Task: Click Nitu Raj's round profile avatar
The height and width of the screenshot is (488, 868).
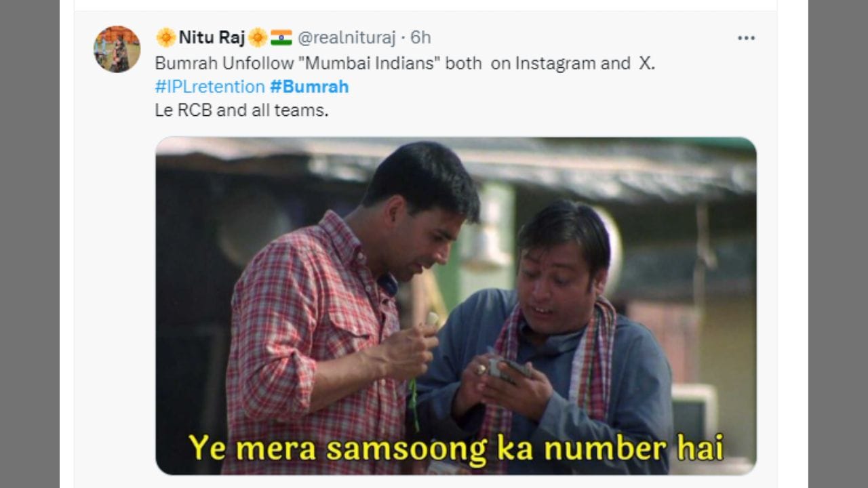Action: point(117,49)
